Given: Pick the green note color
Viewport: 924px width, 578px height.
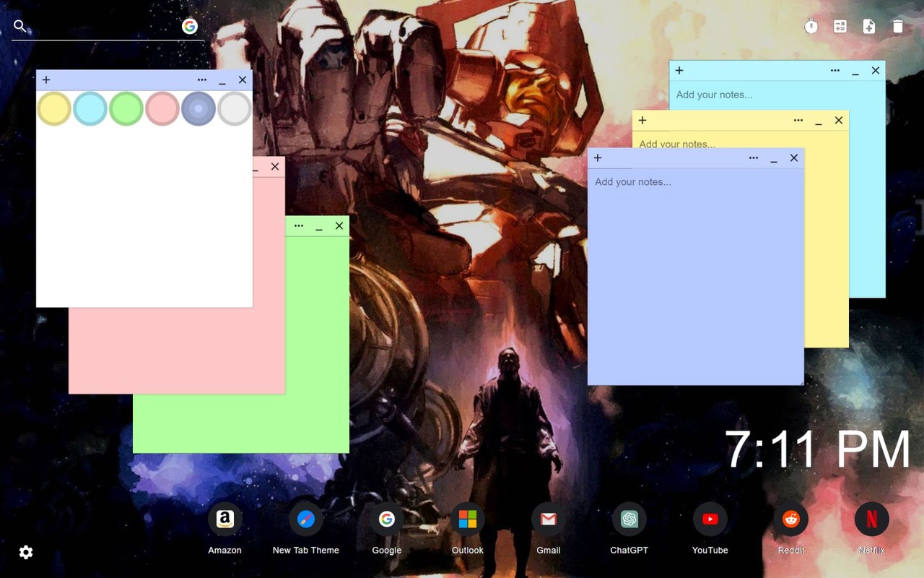Looking at the screenshot, I should 126,109.
